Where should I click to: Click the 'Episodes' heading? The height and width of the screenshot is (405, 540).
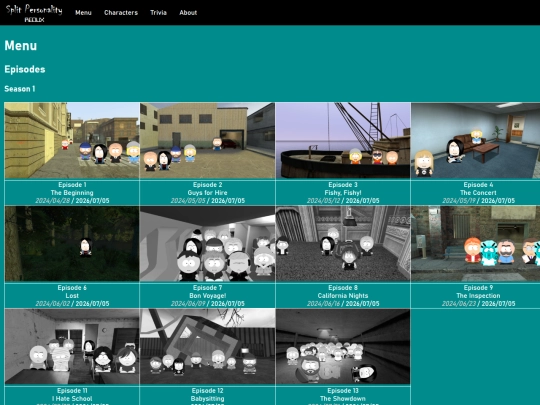pos(25,69)
